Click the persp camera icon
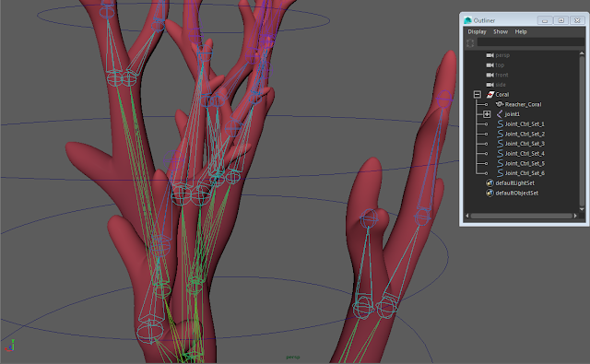 (490, 55)
